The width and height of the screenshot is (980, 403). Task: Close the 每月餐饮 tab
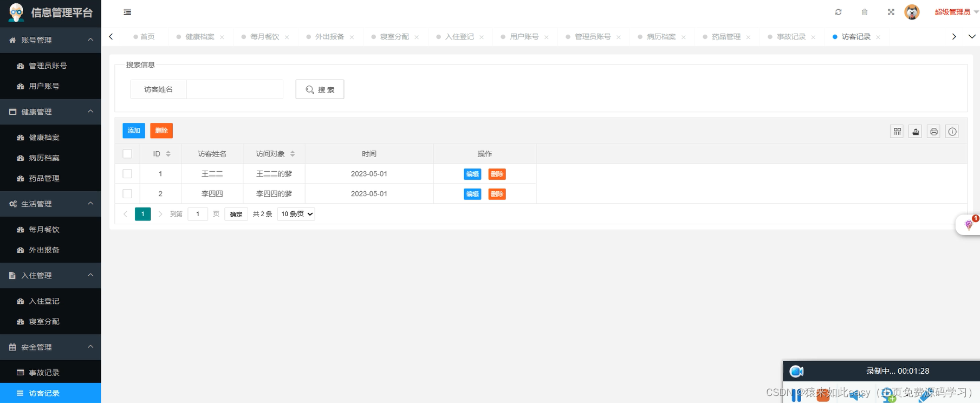click(287, 37)
